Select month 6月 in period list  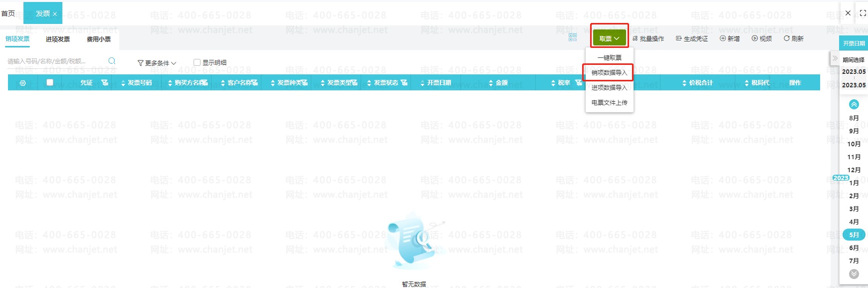click(854, 248)
